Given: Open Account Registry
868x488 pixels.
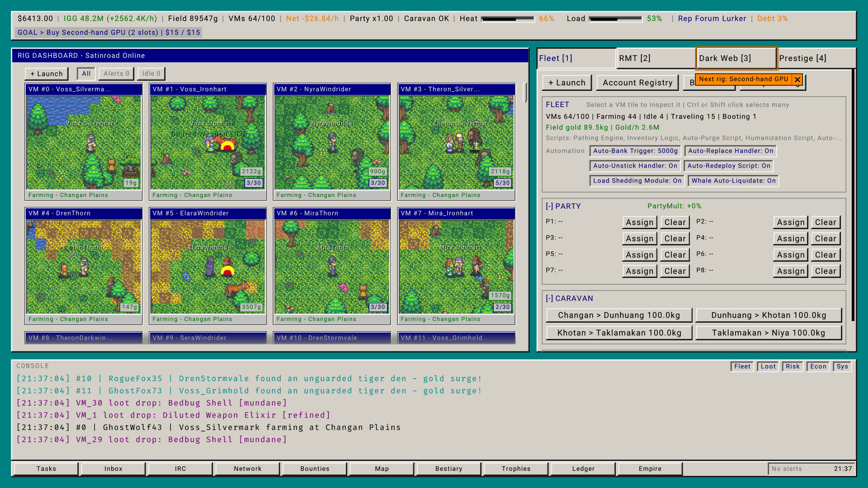Looking at the screenshot, I should [637, 83].
